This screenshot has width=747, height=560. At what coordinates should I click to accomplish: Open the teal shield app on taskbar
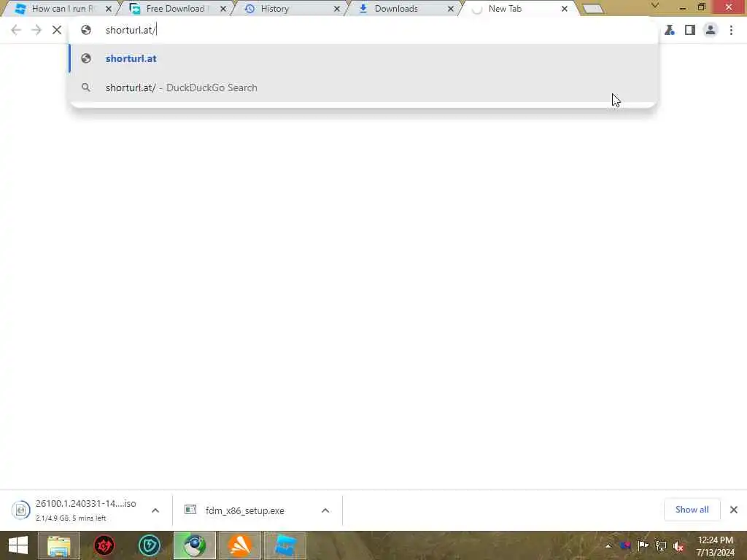click(x=149, y=545)
